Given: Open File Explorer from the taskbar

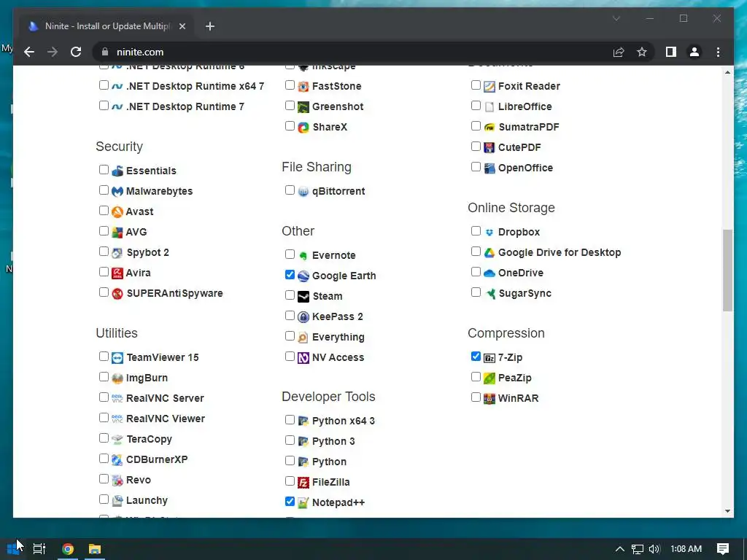Looking at the screenshot, I should [x=95, y=549].
